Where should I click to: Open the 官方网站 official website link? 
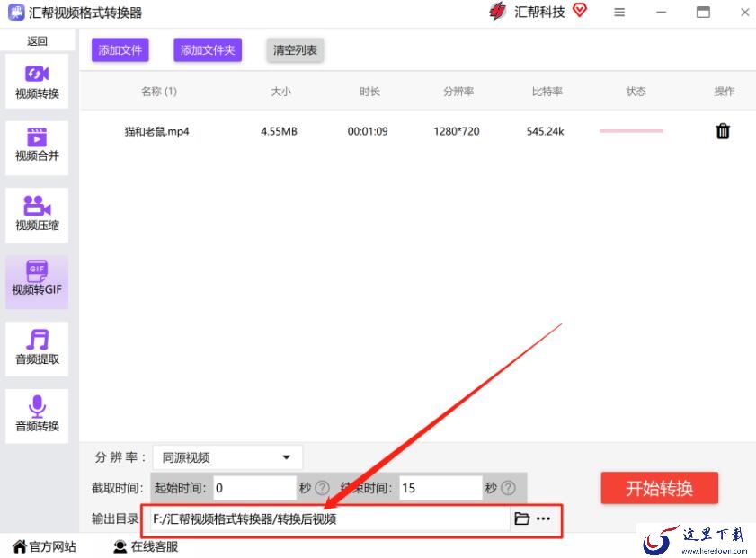point(44,546)
